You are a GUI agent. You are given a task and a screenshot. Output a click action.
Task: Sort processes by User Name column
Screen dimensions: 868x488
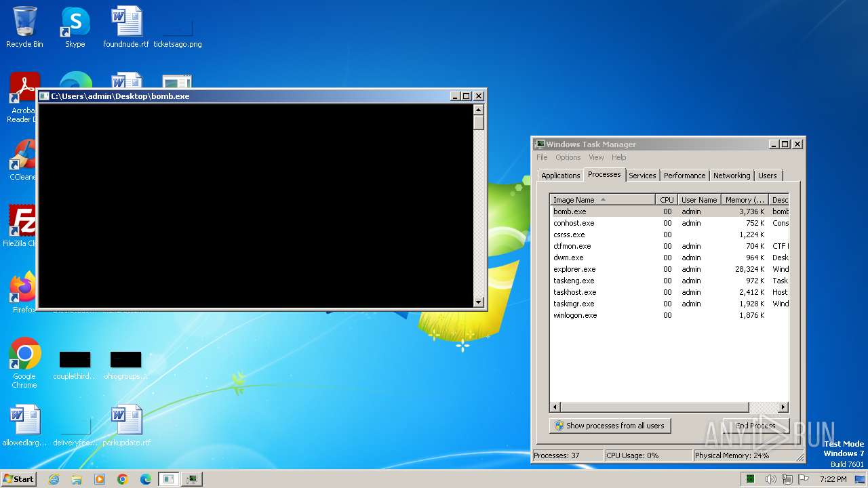pyautogui.click(x=699, y=200)
